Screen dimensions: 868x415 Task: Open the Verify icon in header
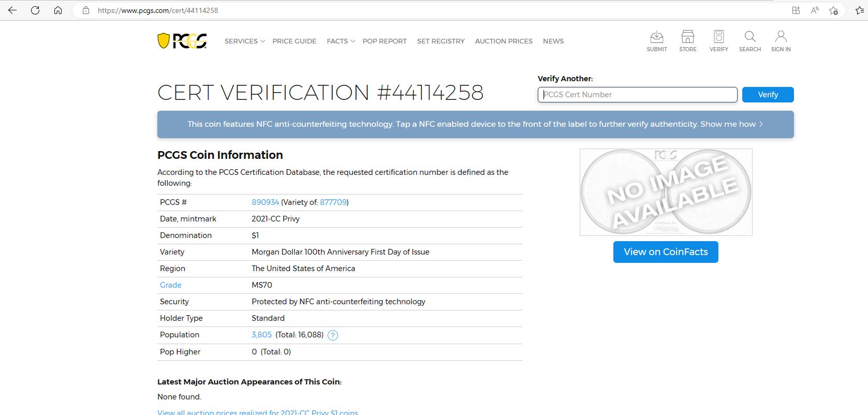coord(719,41)
